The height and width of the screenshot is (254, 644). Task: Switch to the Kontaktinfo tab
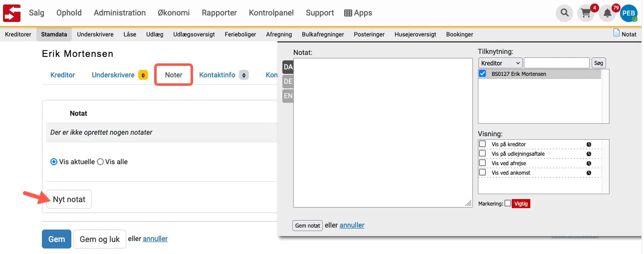tap(223, 75)
